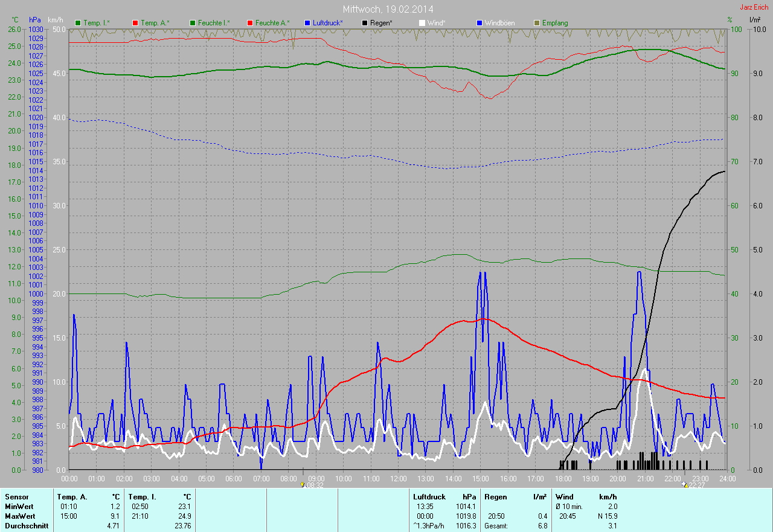Click the black Regen legend square
The height and width of the screenshot is (532, 773).
365,23
